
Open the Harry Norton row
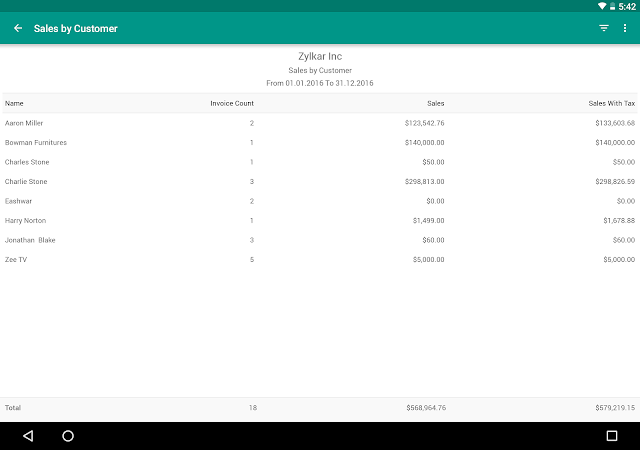click(x=320, y=221)
